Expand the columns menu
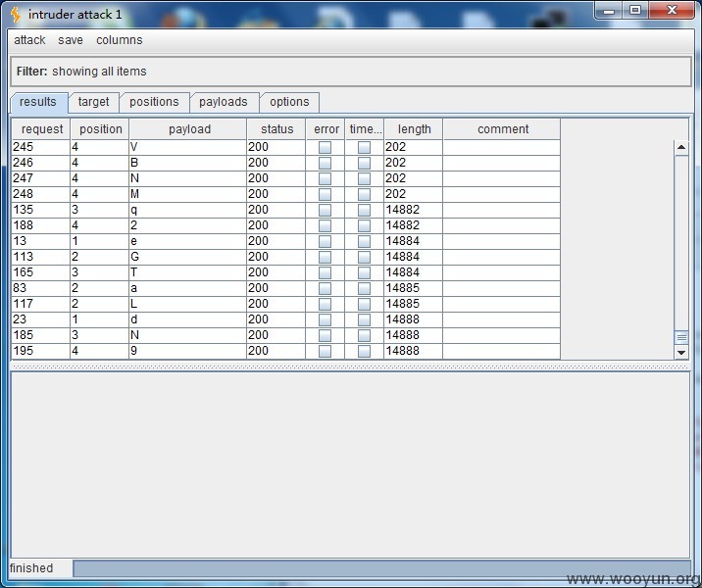The image size is (702, 588). click(x=119, y=40)
